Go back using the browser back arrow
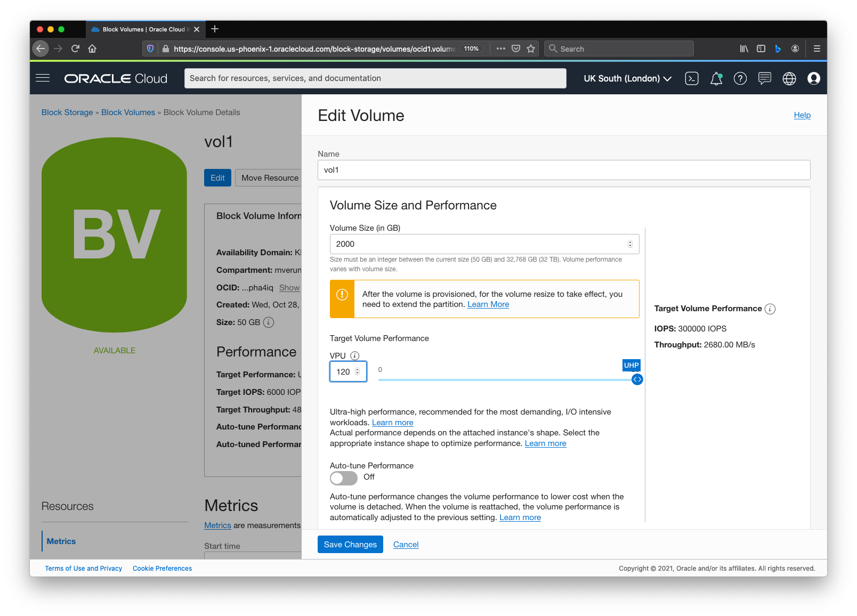 [x=41, y=48]
